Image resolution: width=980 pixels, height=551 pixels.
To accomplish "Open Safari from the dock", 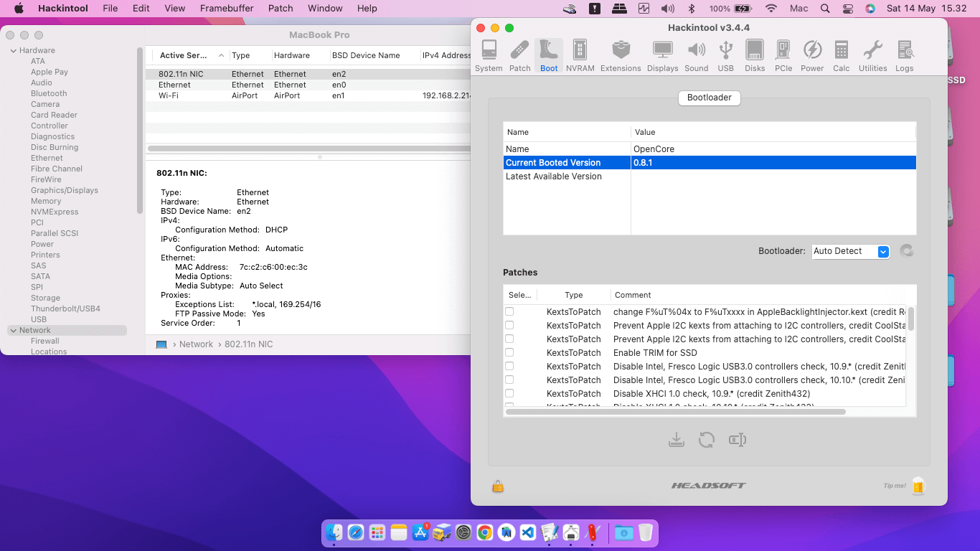I will [x=356, y=532].
